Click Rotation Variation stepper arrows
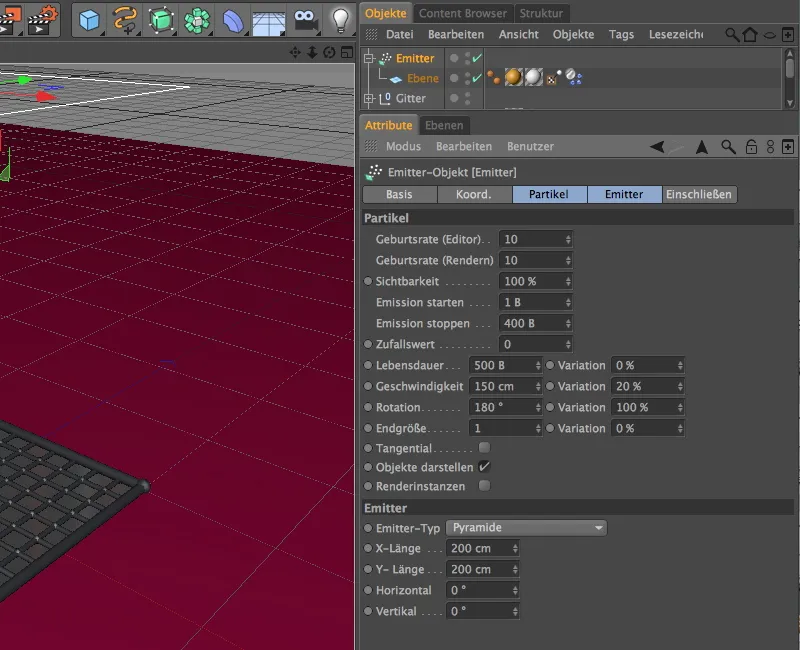The width and height of the screenshot is (800, 650). [x=680, y=407]
